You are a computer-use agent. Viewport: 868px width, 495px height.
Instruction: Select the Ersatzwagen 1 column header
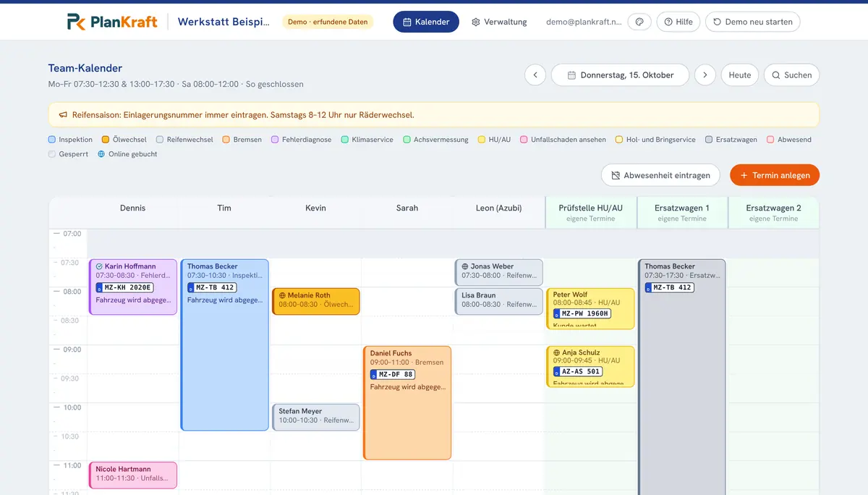(x=682, y=212)
